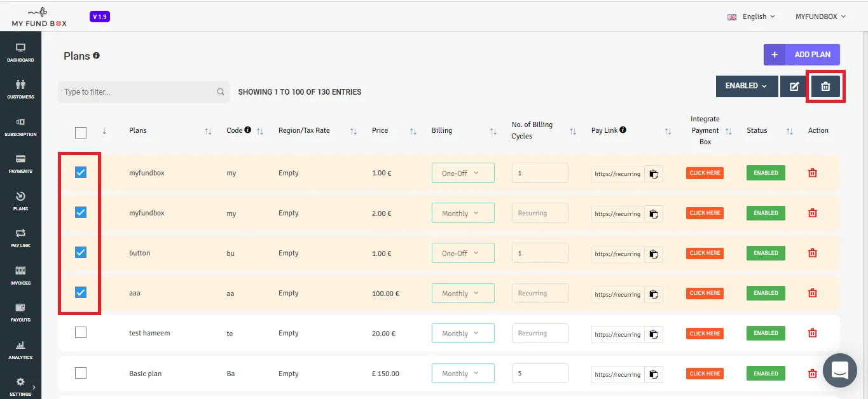Delete the 2.00 € myfundbox plan row

click(812, 213)
